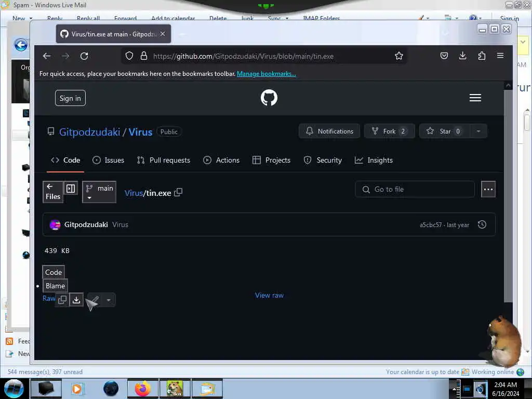Click Virus folder in file path
This screenshot has height=399, width=532.
click(134, 193)
